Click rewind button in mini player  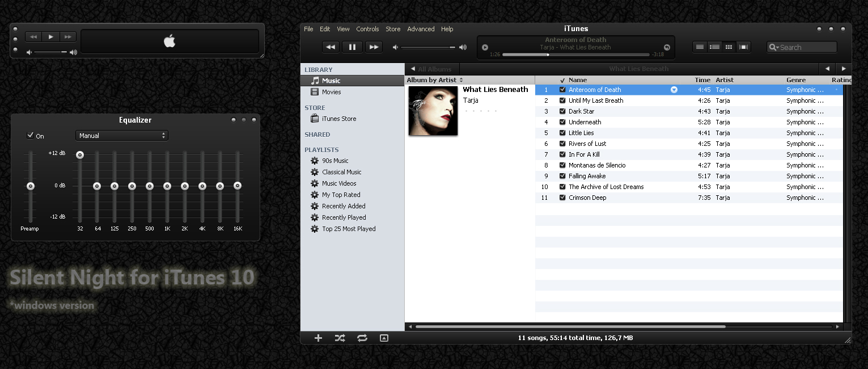click(x=34, y=37)
